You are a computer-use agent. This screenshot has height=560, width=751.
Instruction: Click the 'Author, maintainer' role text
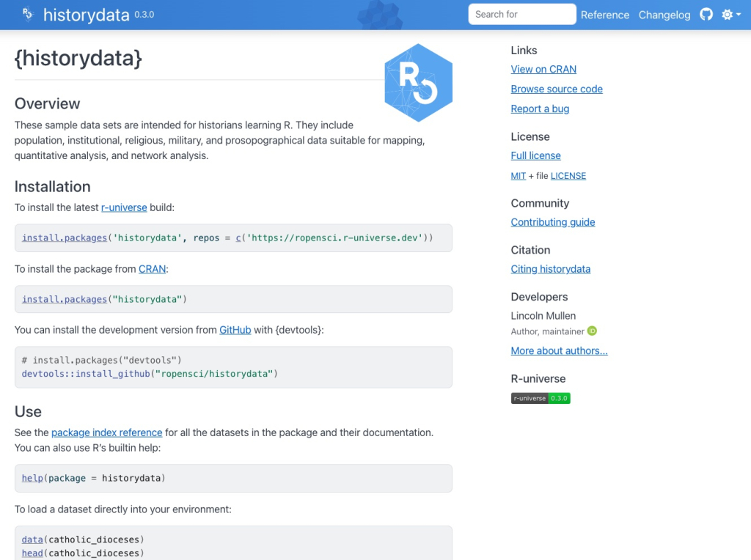[547, 331]
